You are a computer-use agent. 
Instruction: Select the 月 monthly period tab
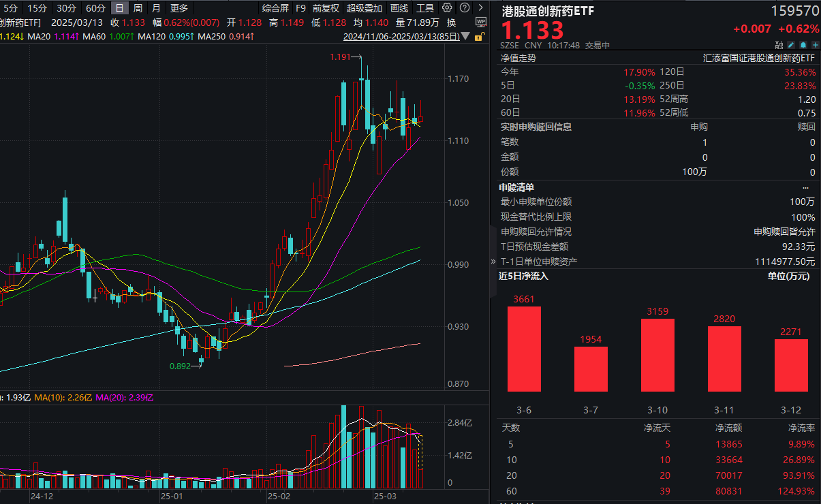click(x=157, y=8)
